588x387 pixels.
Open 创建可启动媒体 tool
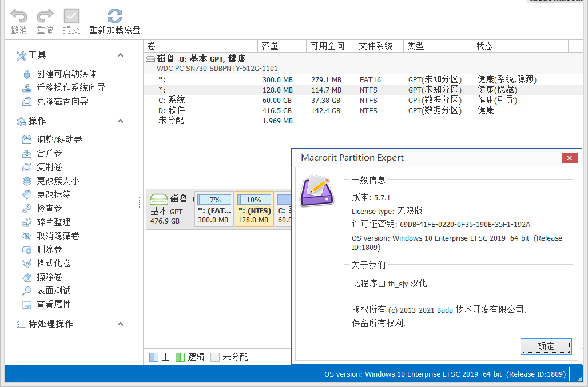[66, 74]
